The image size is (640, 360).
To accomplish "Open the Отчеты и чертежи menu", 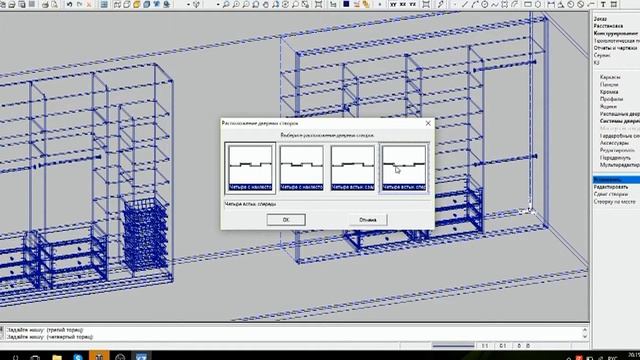I will [615, 48].
